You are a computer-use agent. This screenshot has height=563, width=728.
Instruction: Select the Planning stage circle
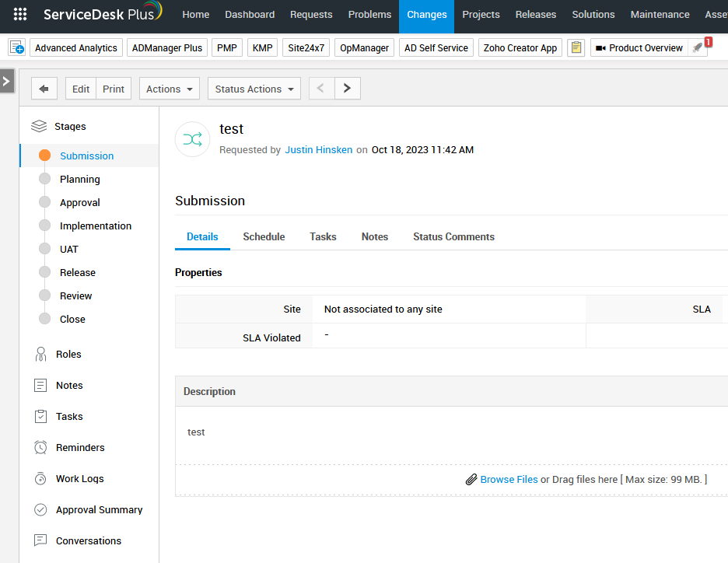[44, 179]
